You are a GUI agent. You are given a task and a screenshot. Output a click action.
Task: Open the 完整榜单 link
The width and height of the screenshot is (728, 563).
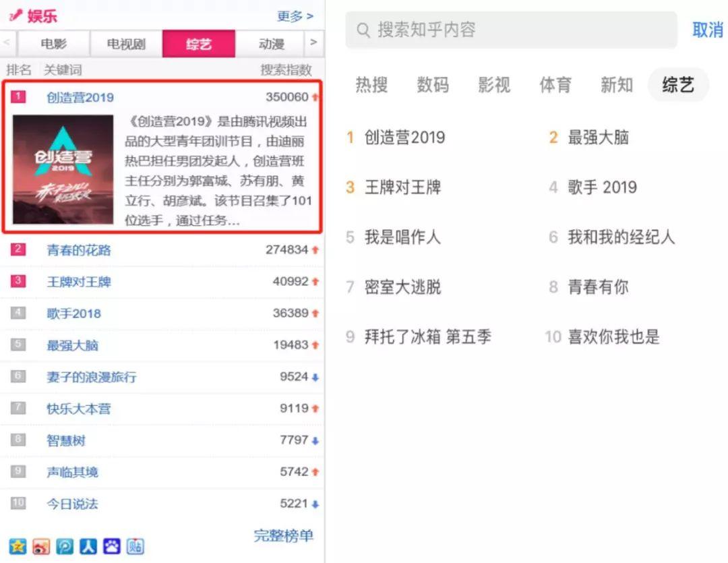click(283, 535)
